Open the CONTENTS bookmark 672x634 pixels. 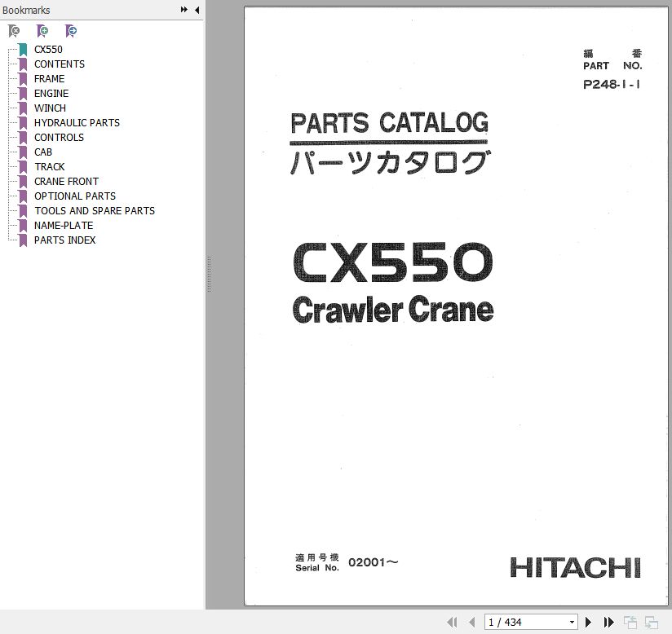[60, 64]
